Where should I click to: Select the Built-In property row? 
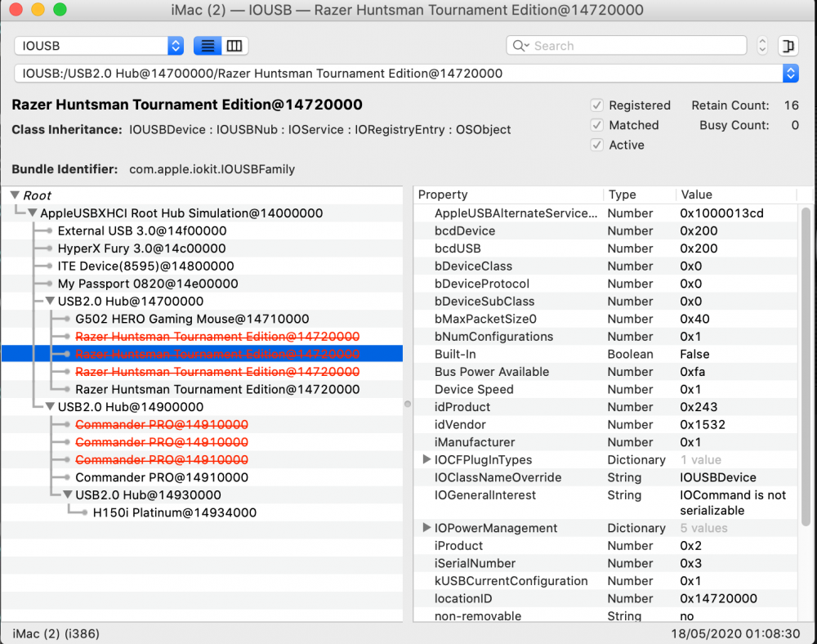pos(605,355)
